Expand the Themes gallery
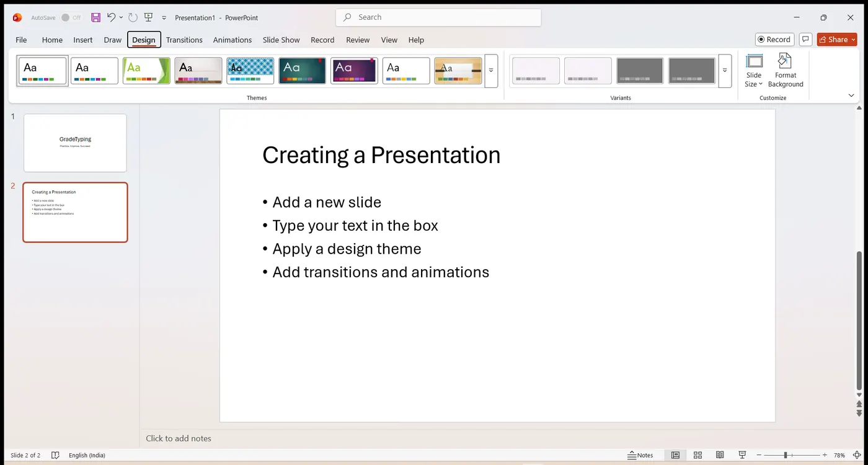Screen dimensions: 868x465 pos(491,71)
